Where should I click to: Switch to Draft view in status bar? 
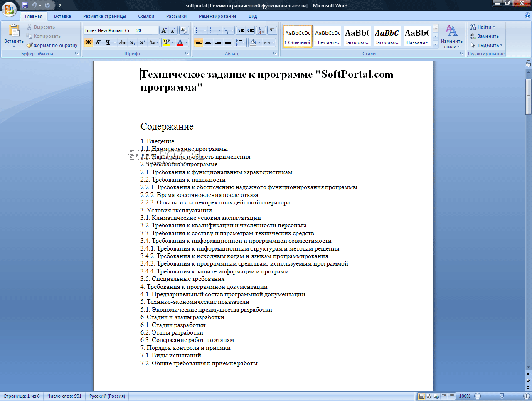452,396
